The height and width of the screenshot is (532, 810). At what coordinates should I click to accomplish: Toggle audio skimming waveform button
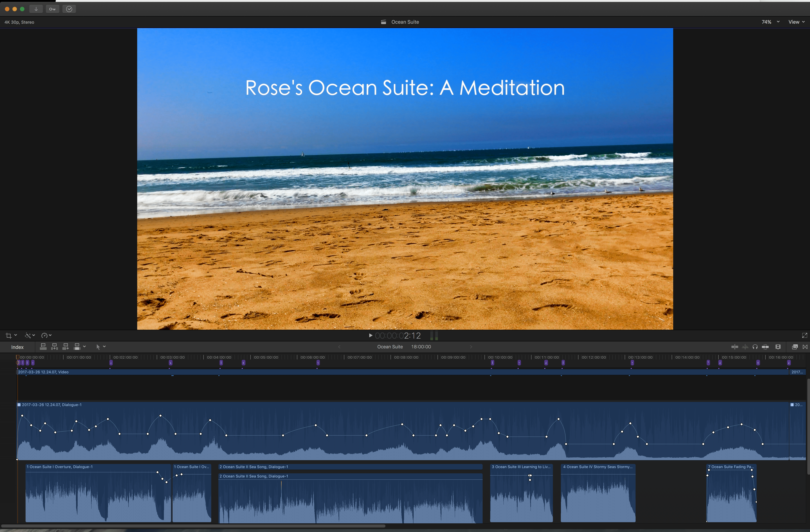(x=745, y=347)
